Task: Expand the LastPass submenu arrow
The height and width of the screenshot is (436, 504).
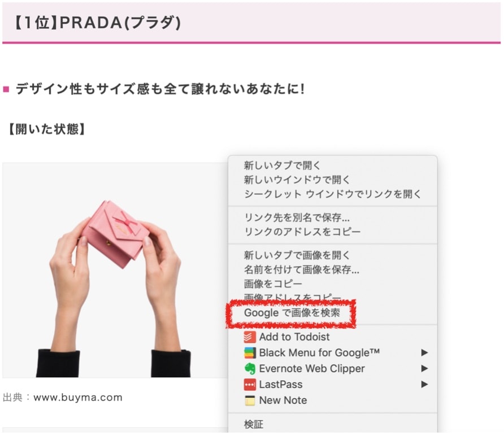Action: click(x=424, y=384)
